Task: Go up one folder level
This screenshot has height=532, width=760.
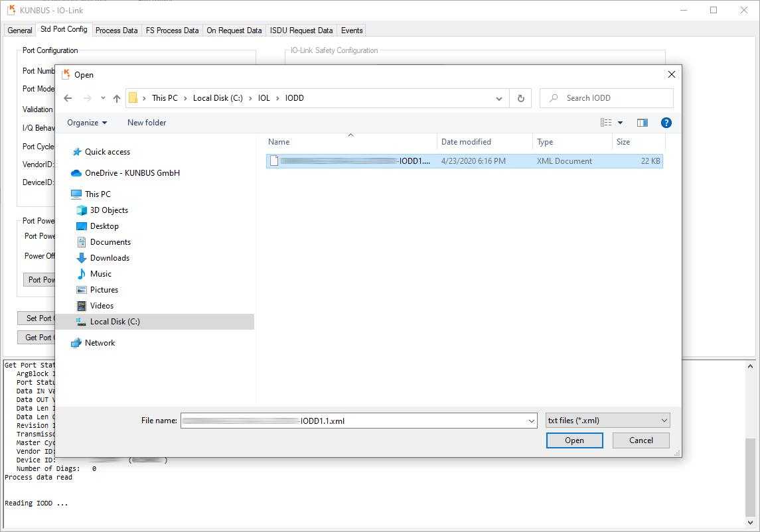Action: (117, 98)
